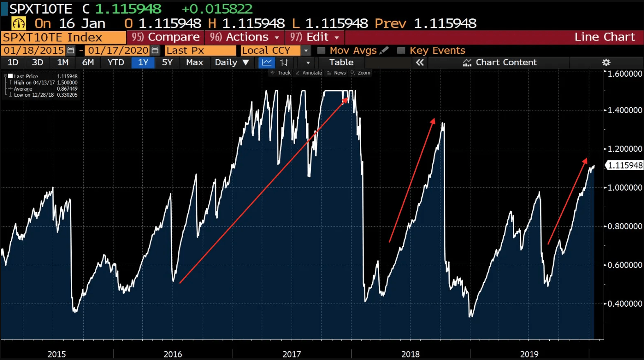The height and width of the screenshot is (360, 644).
Task: Toggle the Last Price legend swatch
Action: pyautogui.click(x=11, y=76)
